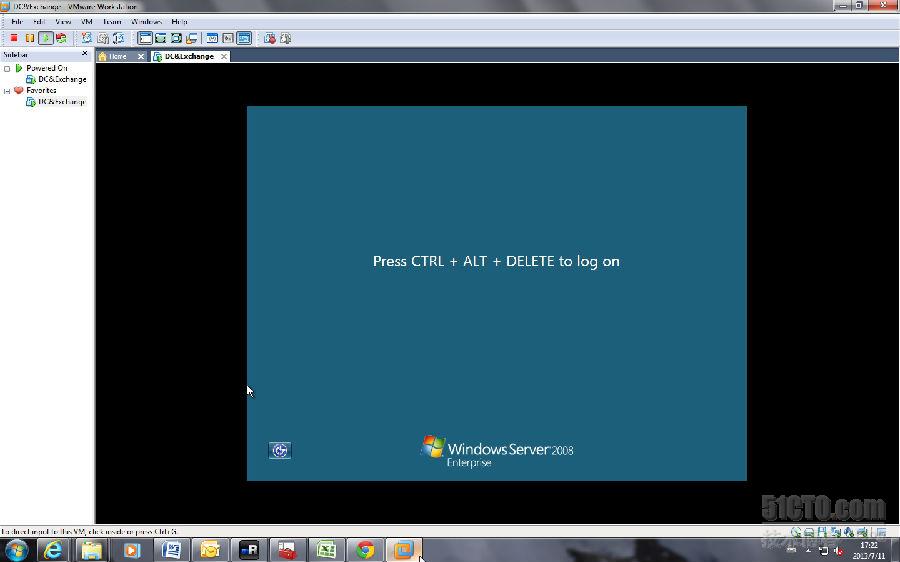The height and width of the screenshot is (562, 900).
Task: Click the Powered On group label
Action: click(x=46, y=68)
